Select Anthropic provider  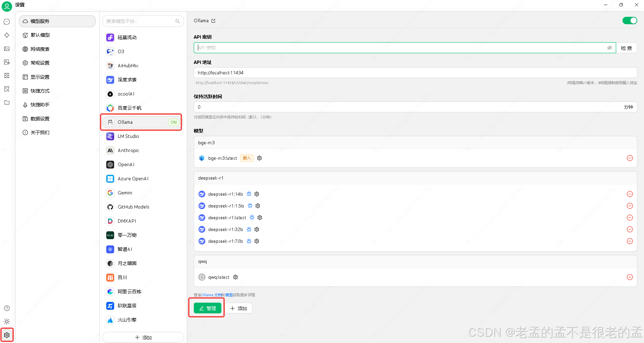click(x=143, y=150)
